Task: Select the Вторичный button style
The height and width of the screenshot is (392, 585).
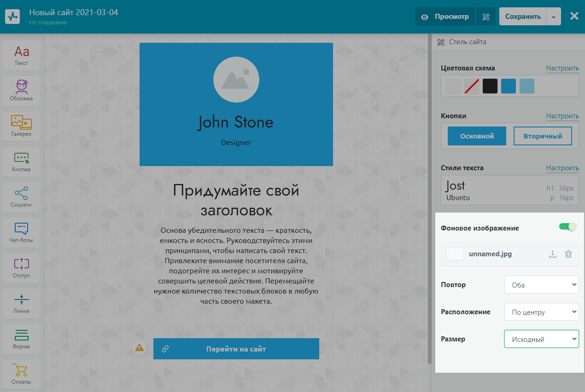Action: click(x=543, y=136)
